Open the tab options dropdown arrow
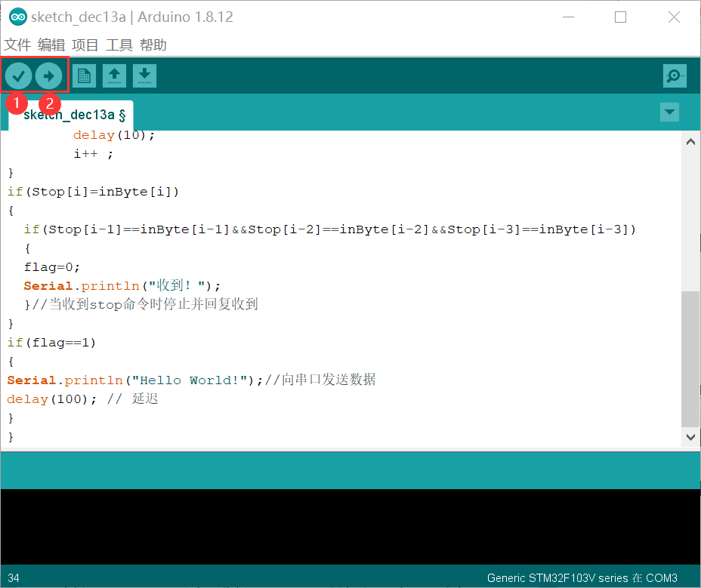The height and width of the screenshot is (588, 701). 669,112
